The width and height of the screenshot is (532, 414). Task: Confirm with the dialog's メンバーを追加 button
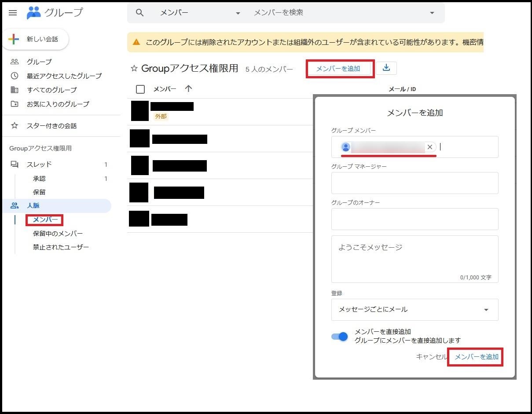tap(476, 357)
